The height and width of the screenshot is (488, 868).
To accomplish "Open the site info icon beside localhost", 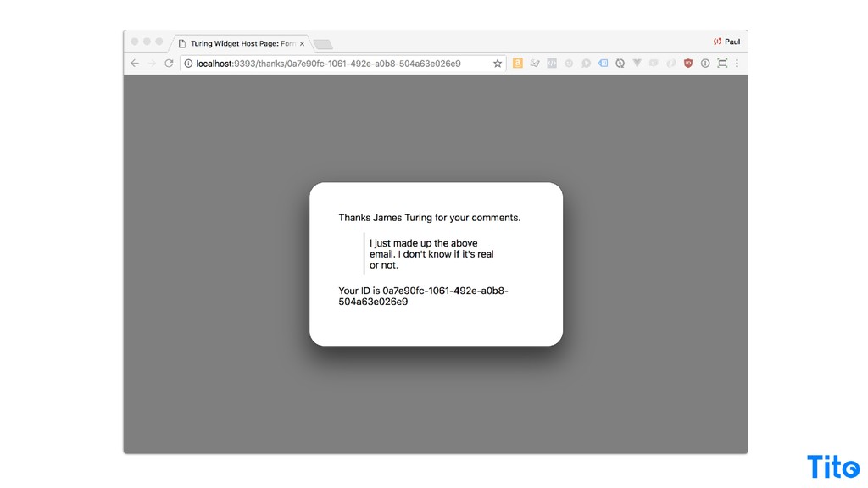I will pyautogui.click(x=188, y=64).
